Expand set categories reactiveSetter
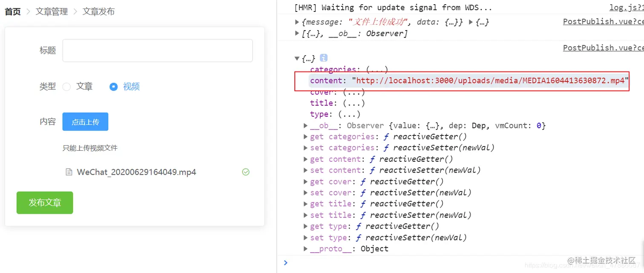Viewport: 644px width, 273px height. [x=306, y=148]
